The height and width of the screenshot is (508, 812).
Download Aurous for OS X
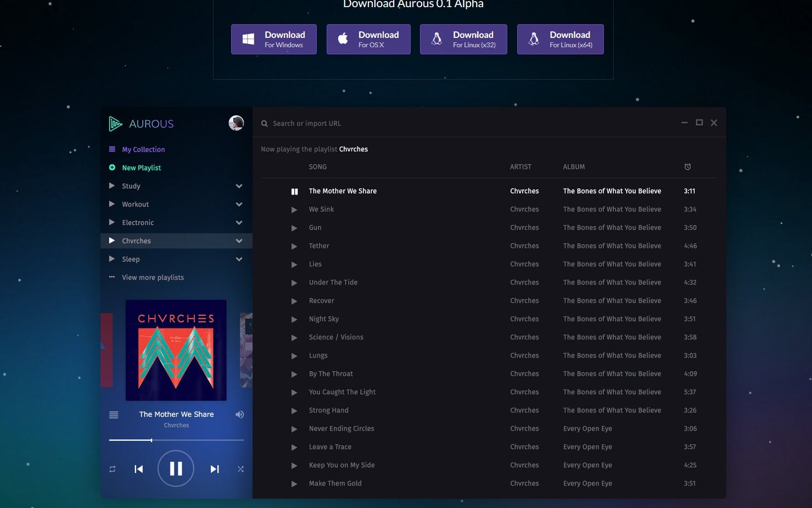click(368, 39)
